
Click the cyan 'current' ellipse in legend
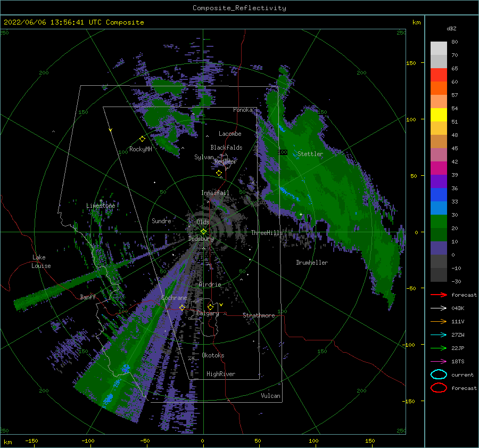tap(439, 374)
